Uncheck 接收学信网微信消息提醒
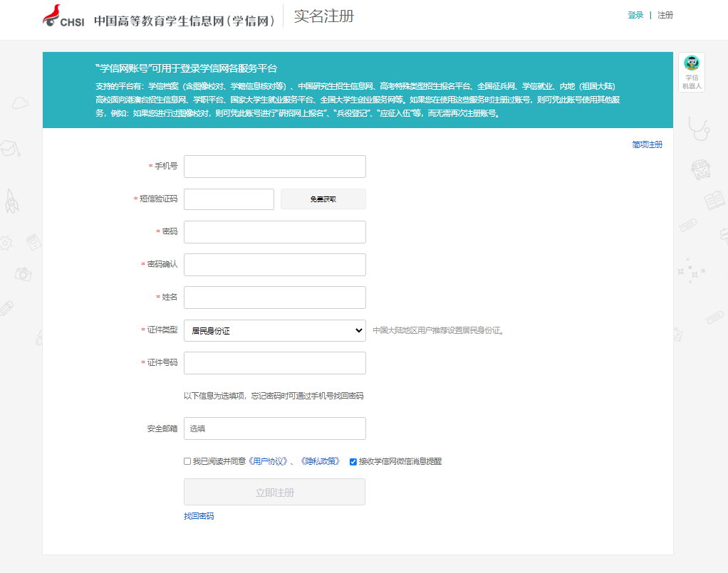 click(353, 461)
